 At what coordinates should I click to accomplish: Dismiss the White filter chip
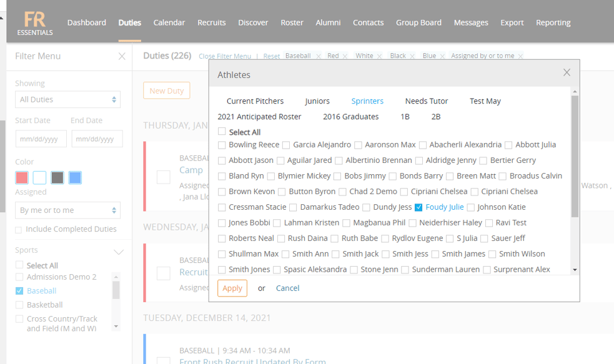380,56
